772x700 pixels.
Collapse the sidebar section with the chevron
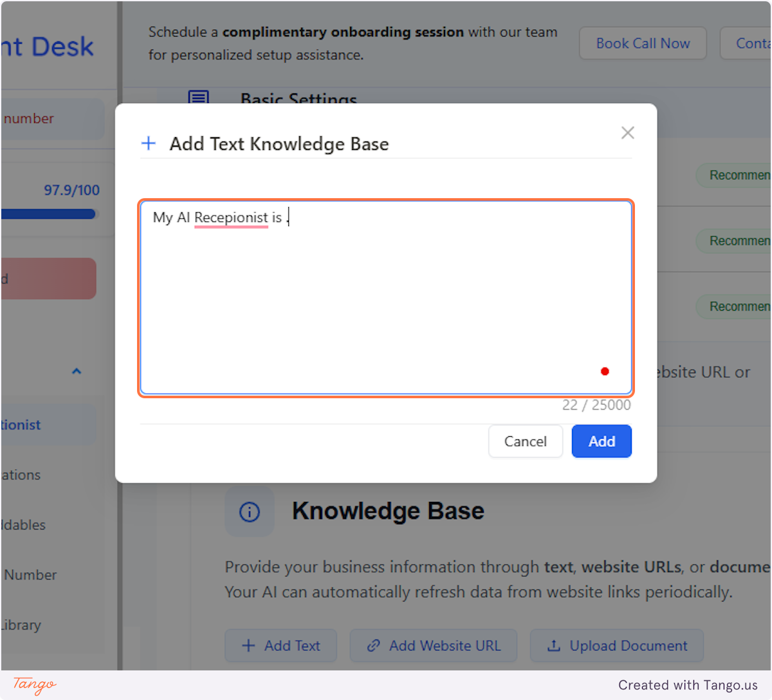pos(76,371)
